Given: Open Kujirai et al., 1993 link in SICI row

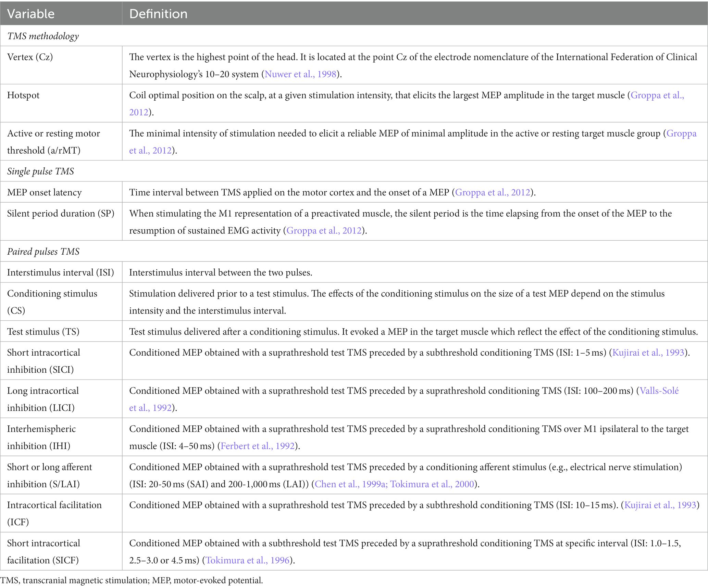Looking at the screenshot, I should pos(648,353).
